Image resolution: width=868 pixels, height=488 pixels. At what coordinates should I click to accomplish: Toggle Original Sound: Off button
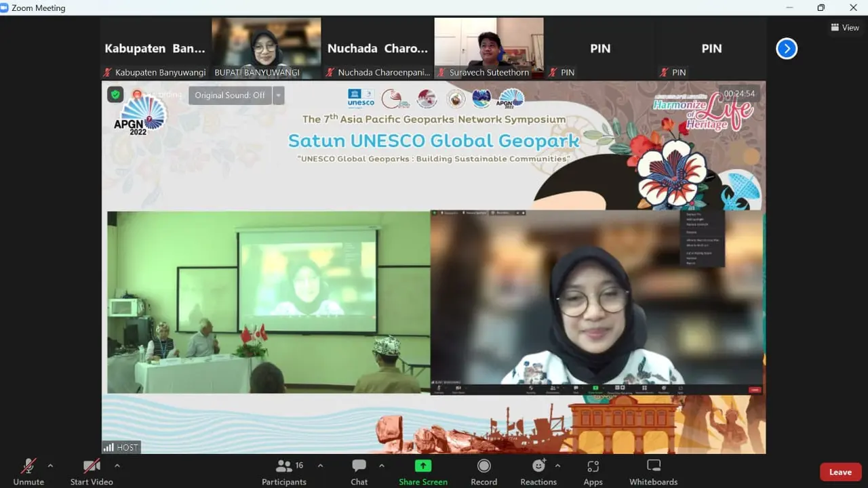pos(230,96)
